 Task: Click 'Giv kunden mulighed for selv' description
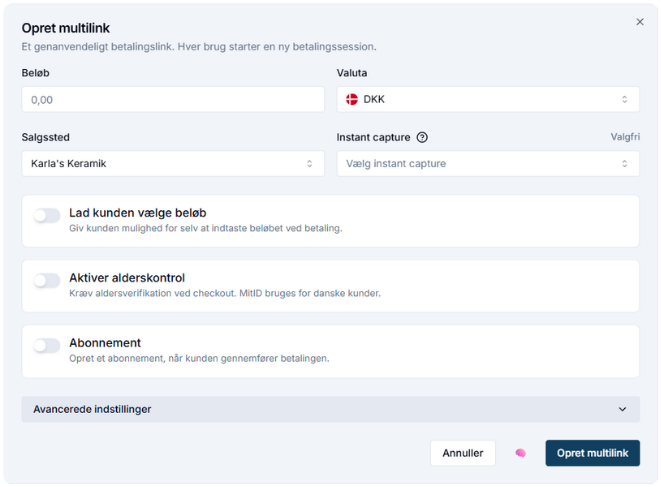(x=206, y=228)
